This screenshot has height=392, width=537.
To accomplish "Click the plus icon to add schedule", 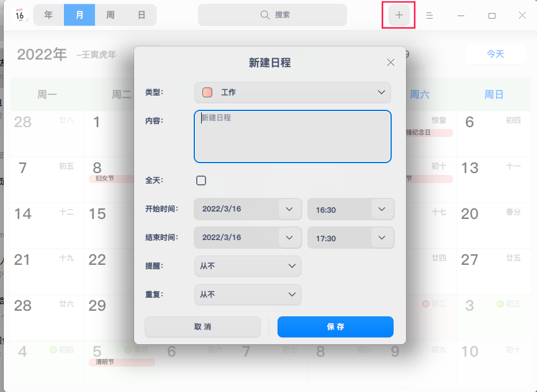I will tap(399, 15).
